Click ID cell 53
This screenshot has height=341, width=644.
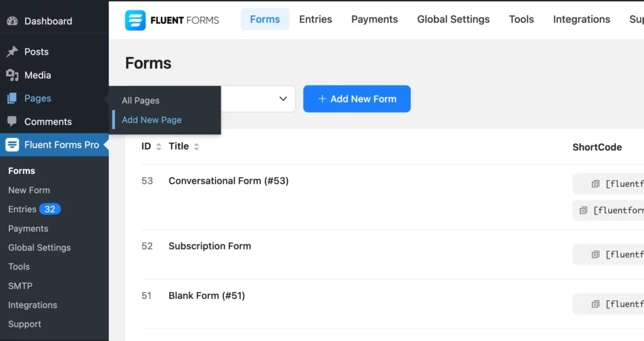tap(147, 181)
